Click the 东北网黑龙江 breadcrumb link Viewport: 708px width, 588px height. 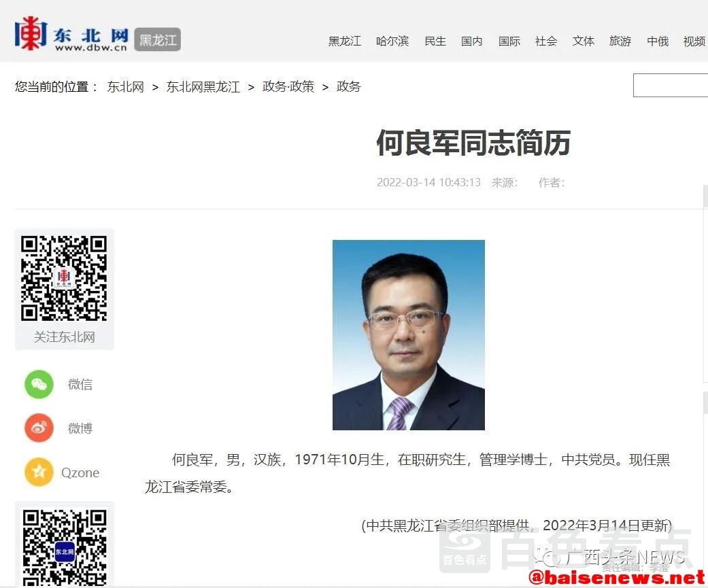pyautogui.click(x=203, y=87)
